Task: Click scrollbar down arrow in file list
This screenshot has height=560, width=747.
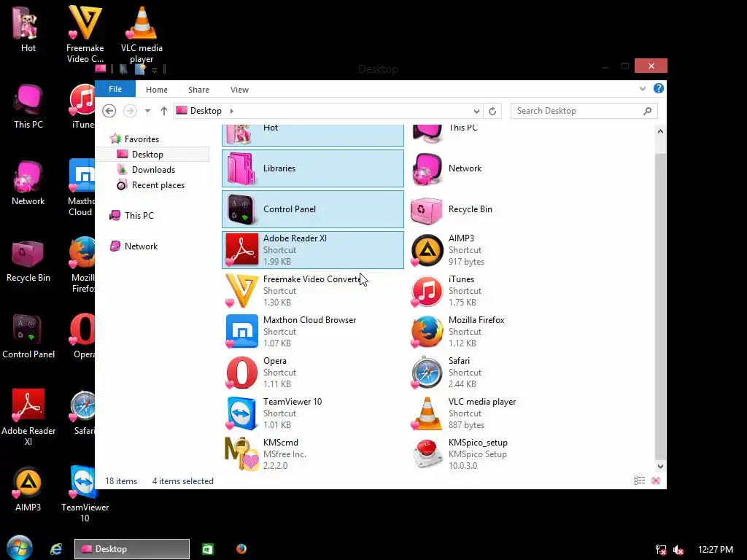Action: (660, 467)
